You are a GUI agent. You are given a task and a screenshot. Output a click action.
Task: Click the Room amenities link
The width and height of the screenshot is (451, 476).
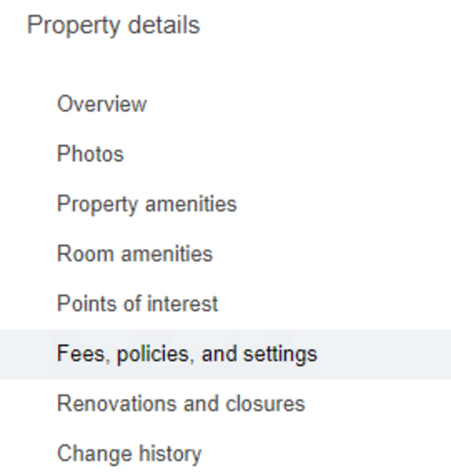tap(135, 254)
